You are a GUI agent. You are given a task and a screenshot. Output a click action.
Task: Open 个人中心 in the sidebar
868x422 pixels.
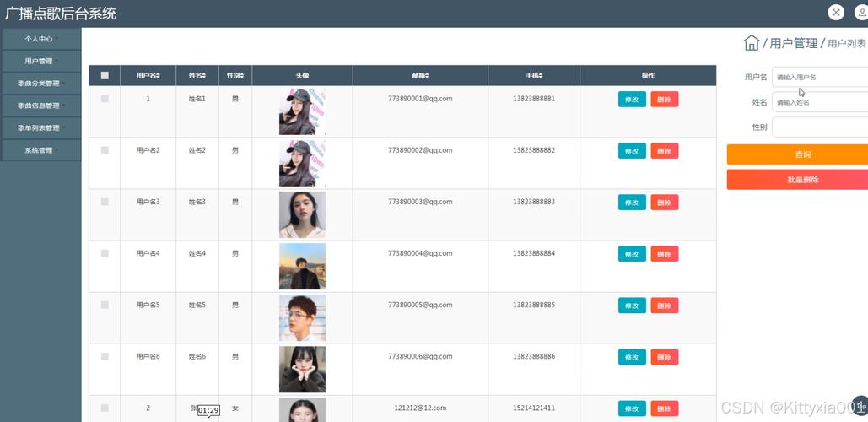(40, 39)
